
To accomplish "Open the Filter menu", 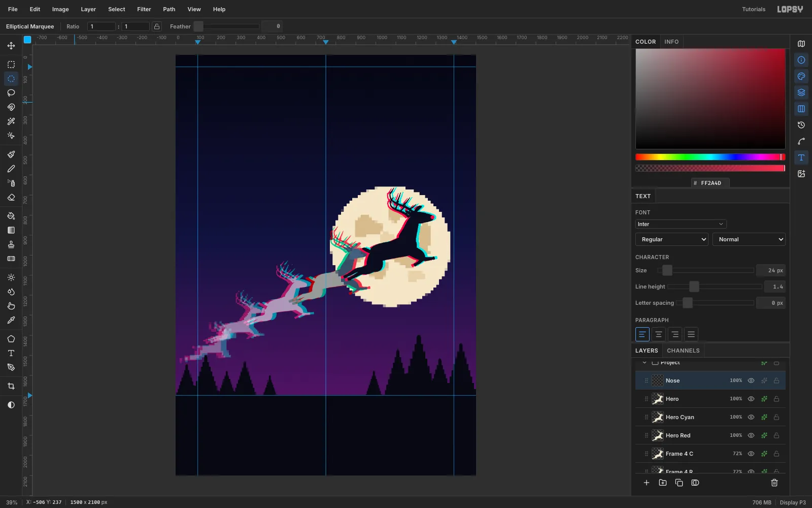I will pyautogui.click(x=144, y=9).
